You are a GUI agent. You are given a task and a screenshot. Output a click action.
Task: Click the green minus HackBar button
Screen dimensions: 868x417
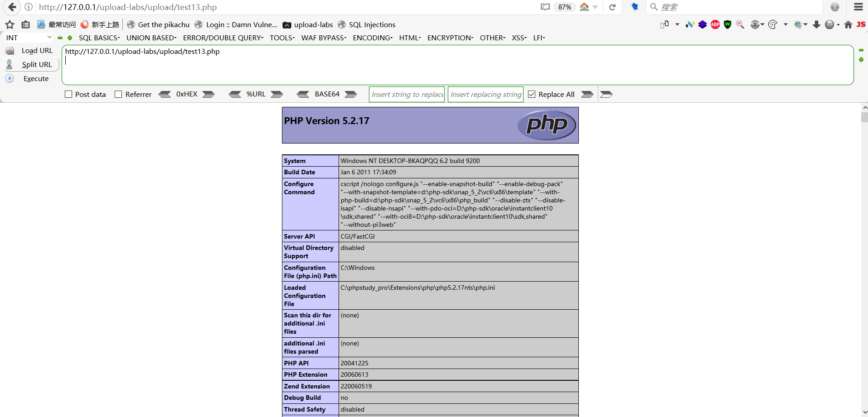pos(60,38)
